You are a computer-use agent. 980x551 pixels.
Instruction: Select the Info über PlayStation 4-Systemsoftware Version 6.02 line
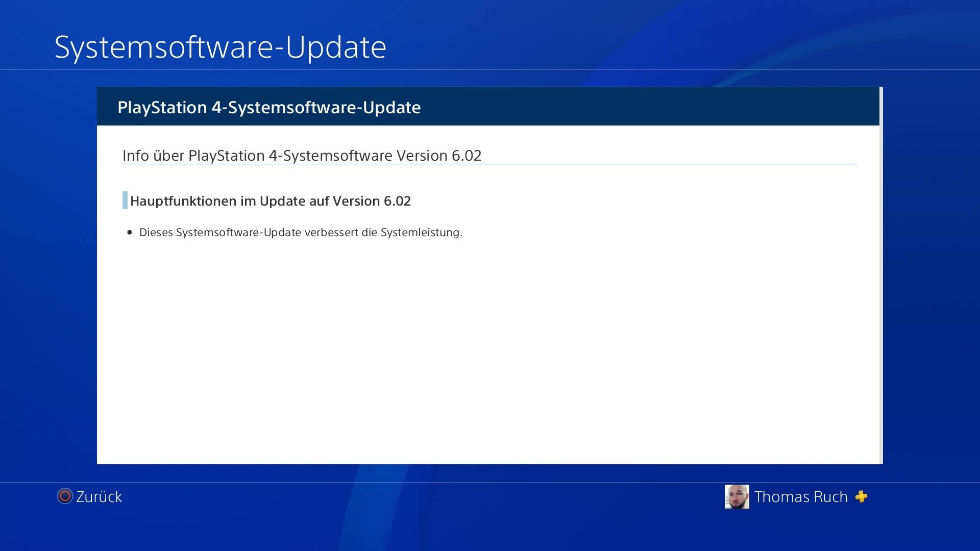[x=302, y=156]
